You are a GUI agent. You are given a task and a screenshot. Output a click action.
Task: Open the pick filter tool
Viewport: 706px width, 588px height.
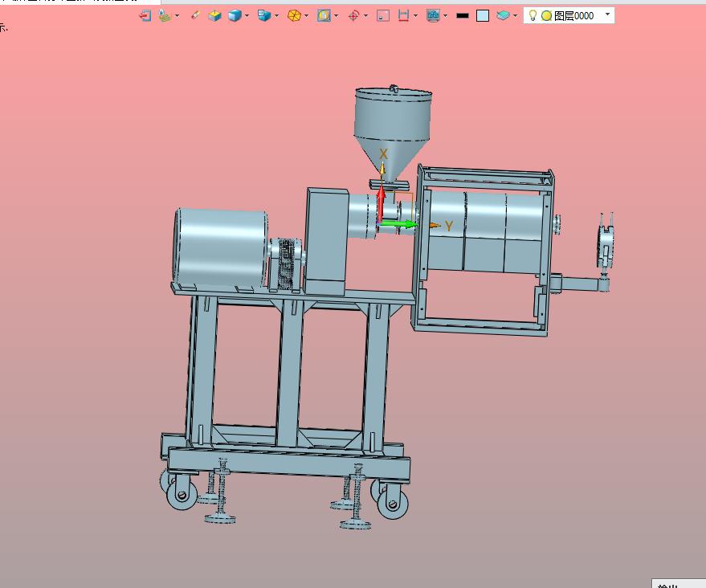click(165, 16)
